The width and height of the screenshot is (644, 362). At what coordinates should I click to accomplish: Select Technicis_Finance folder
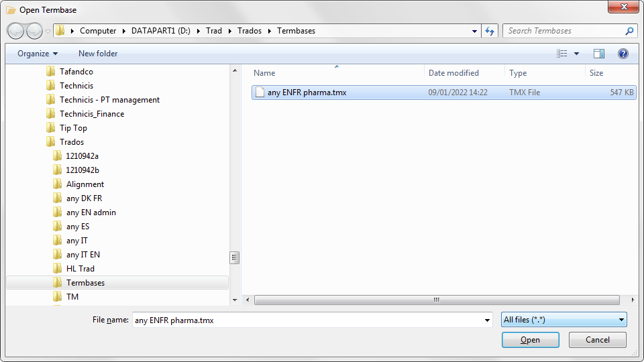click(x=92, y=114)
